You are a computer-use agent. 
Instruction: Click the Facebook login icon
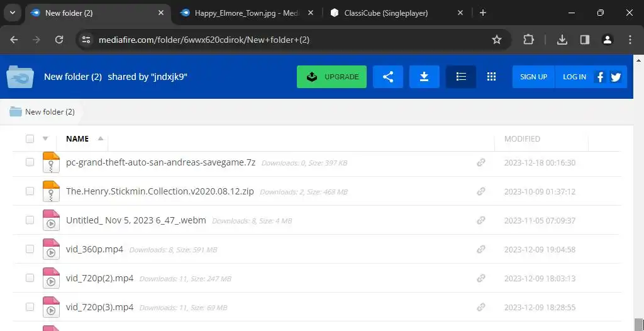[x=600, y=77]
